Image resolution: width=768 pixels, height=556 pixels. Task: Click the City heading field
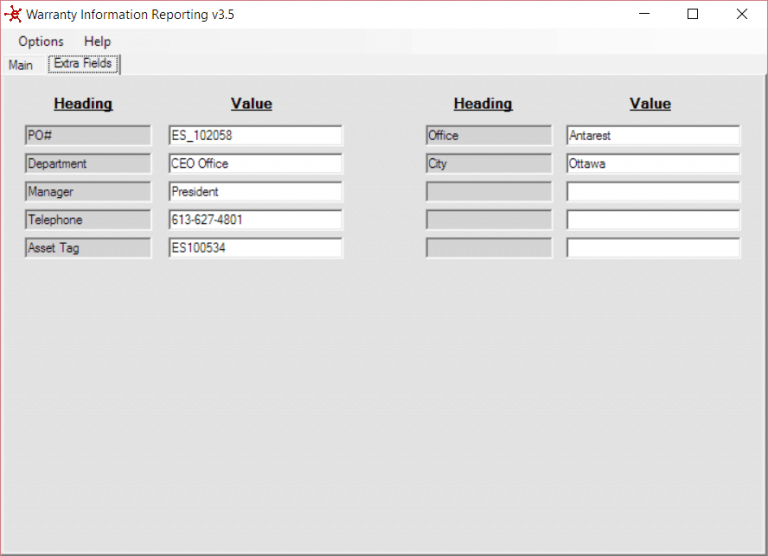[489, 164]
